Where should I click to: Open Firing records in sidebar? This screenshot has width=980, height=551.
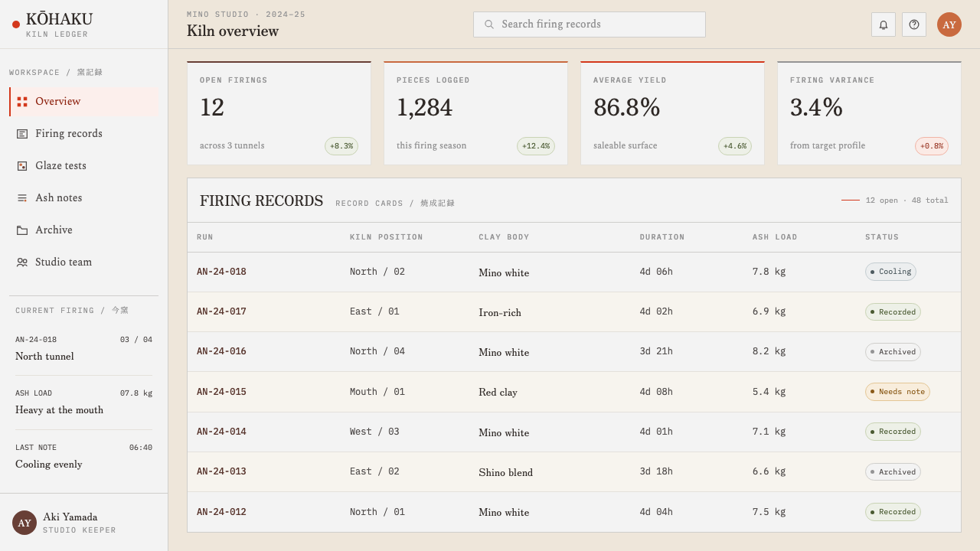click(84, 134)
